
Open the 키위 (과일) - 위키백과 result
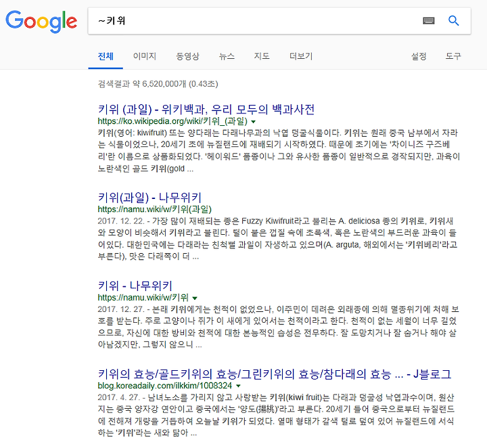[206, 110]
